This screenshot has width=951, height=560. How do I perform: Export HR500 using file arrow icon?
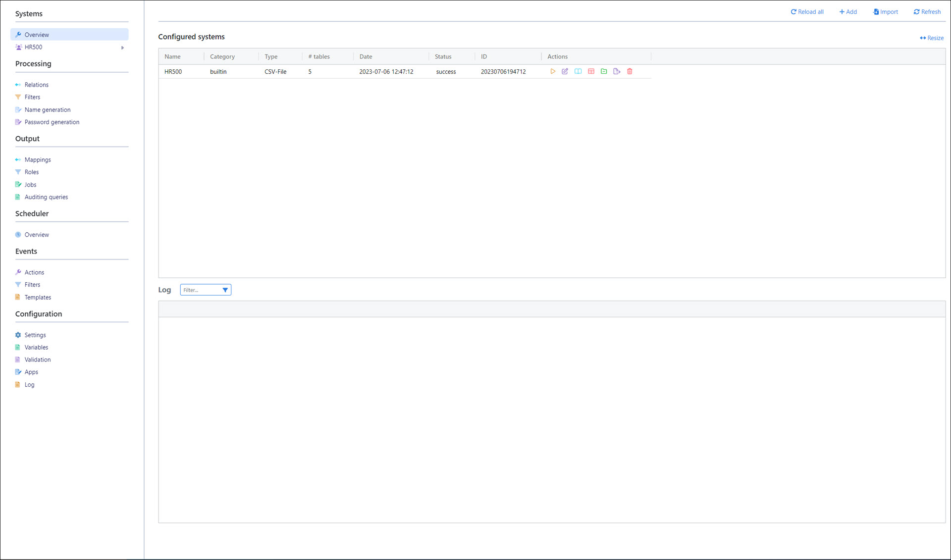pos(617,71)
